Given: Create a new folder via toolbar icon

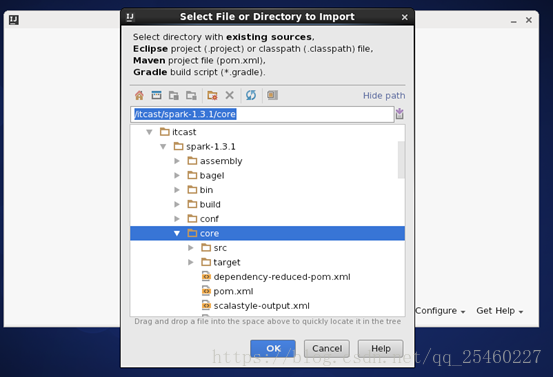Looking at the screenshot, I should tap(212, 95).
